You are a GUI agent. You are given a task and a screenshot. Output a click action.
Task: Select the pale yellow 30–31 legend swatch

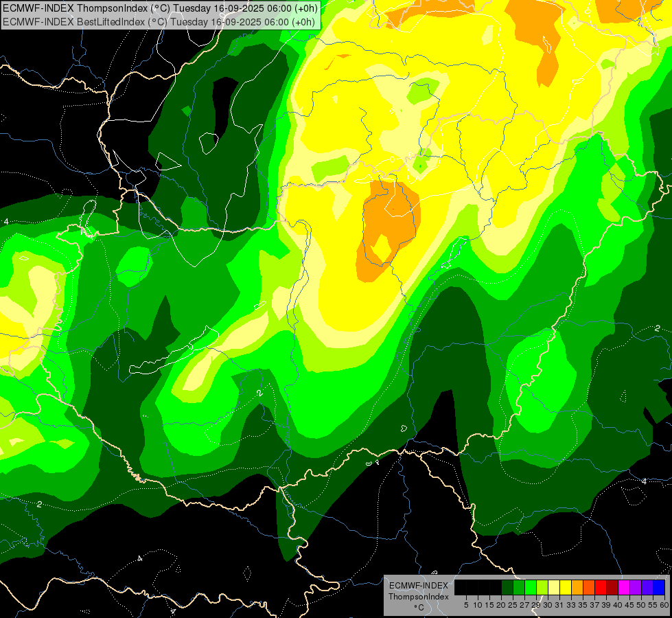554,587
